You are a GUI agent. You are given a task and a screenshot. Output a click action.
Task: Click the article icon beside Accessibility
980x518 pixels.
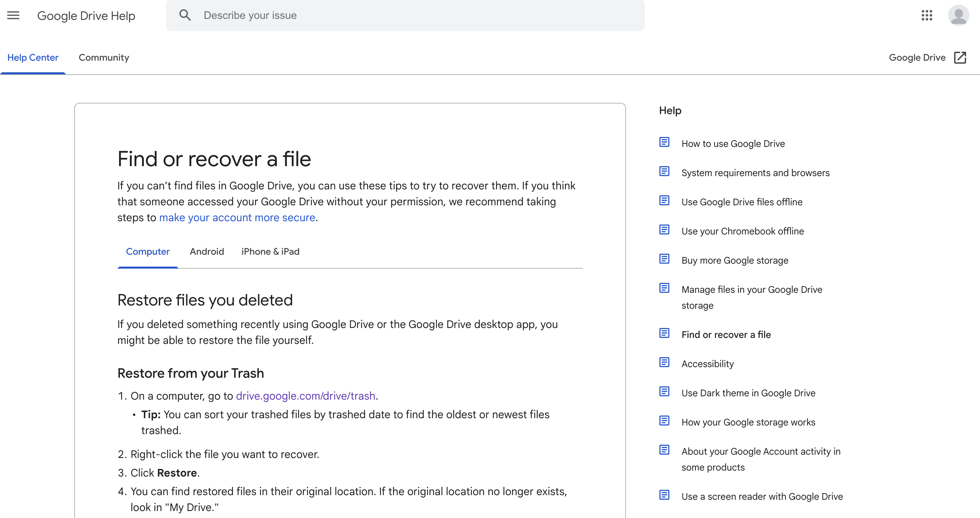click(664, 362)
